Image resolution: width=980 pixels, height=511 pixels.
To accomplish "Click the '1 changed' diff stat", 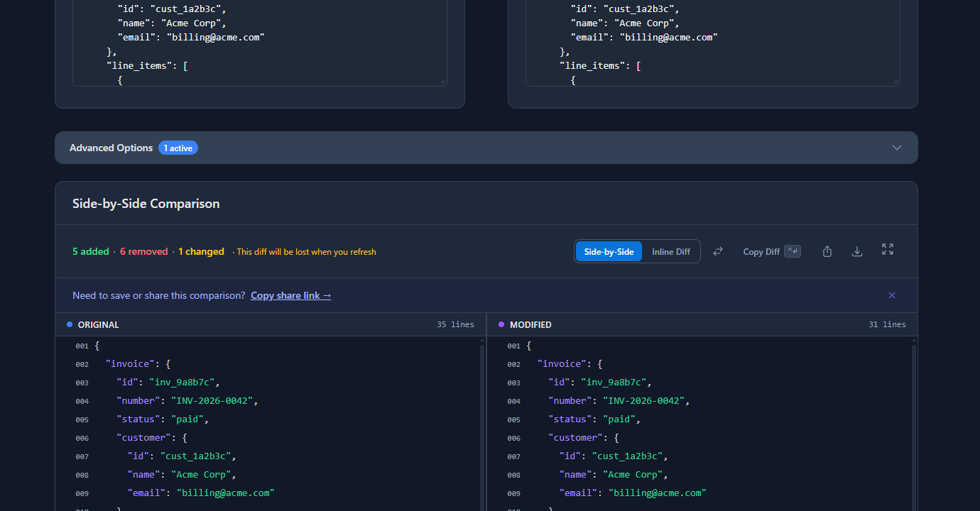I will (x=201, y=251).
